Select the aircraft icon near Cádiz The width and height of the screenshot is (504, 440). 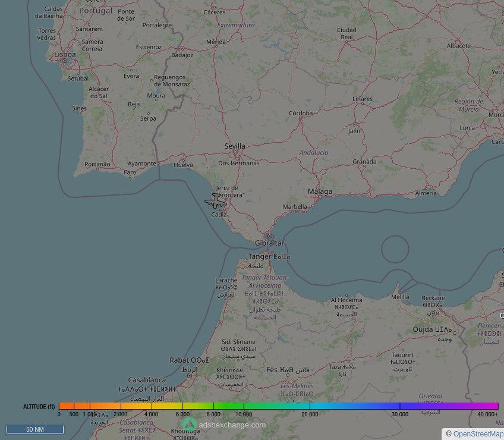pos(216,202)
